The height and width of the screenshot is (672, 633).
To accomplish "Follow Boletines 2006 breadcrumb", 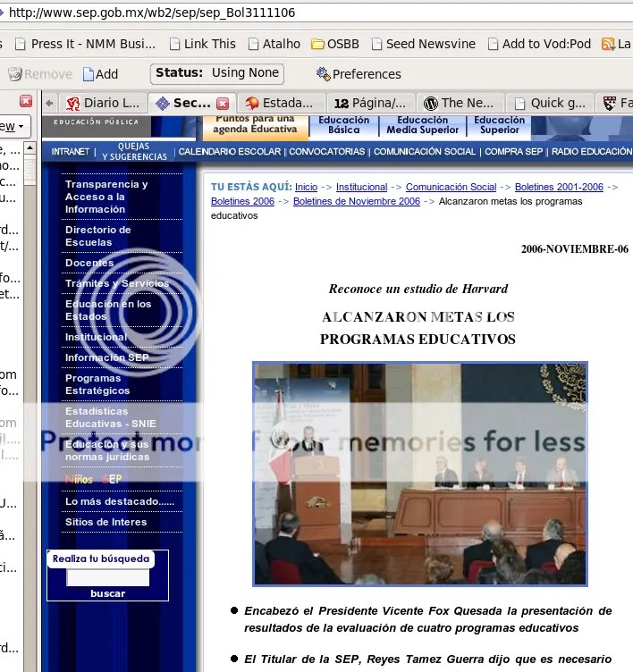I will point(242,201).
